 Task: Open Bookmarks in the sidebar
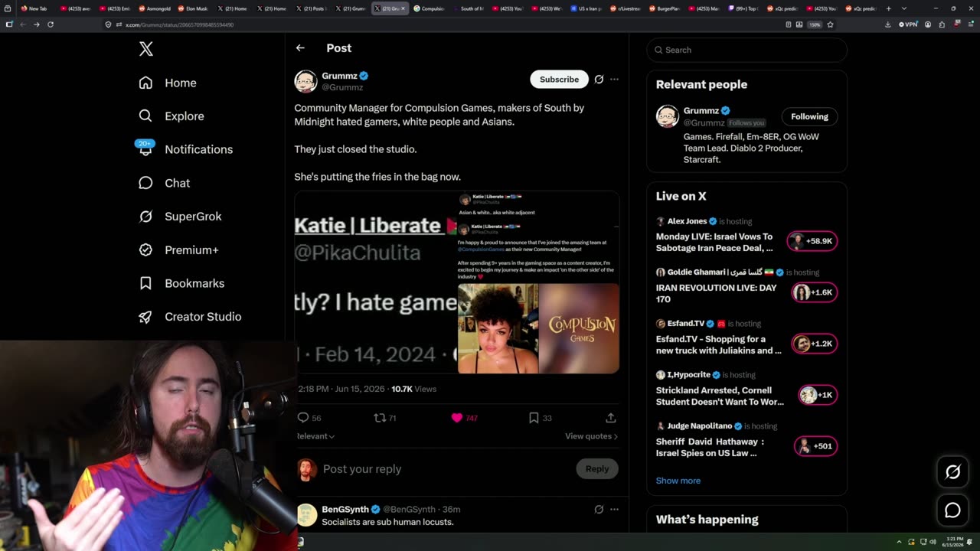click(181, 283)
